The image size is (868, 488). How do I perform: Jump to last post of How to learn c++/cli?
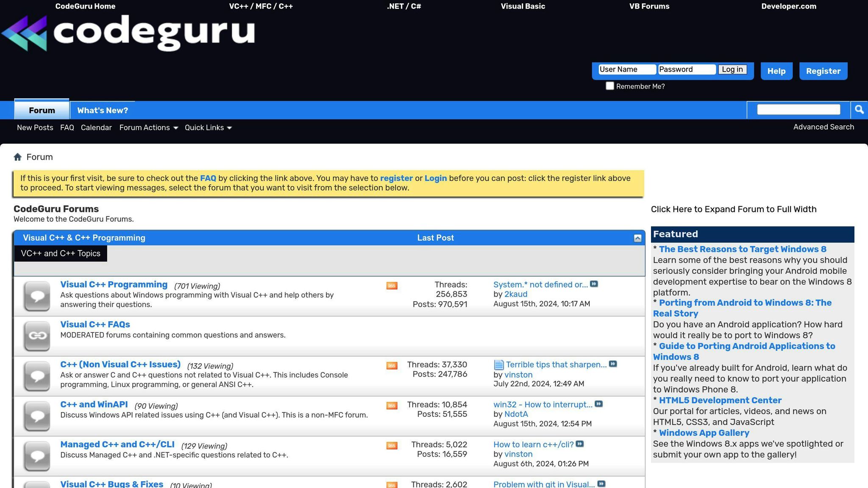pyautogui.click(x=579, y=444)
